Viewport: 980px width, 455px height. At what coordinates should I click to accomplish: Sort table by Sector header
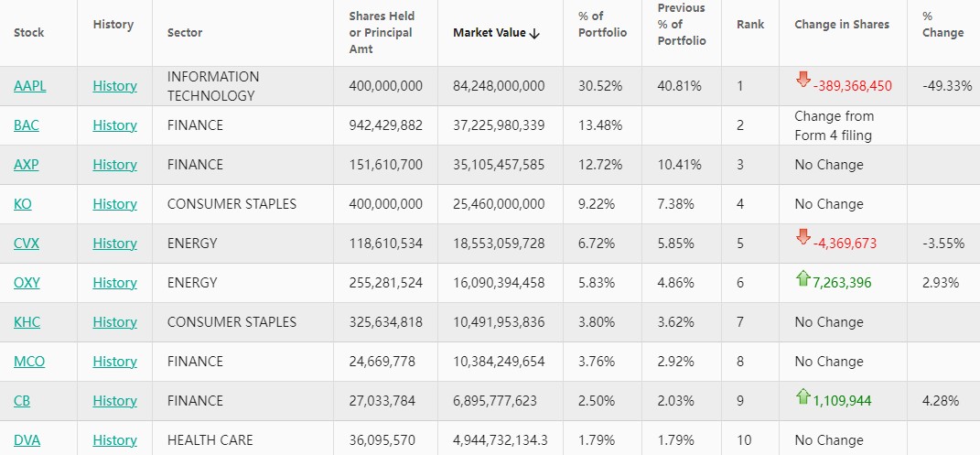point(185,33)
